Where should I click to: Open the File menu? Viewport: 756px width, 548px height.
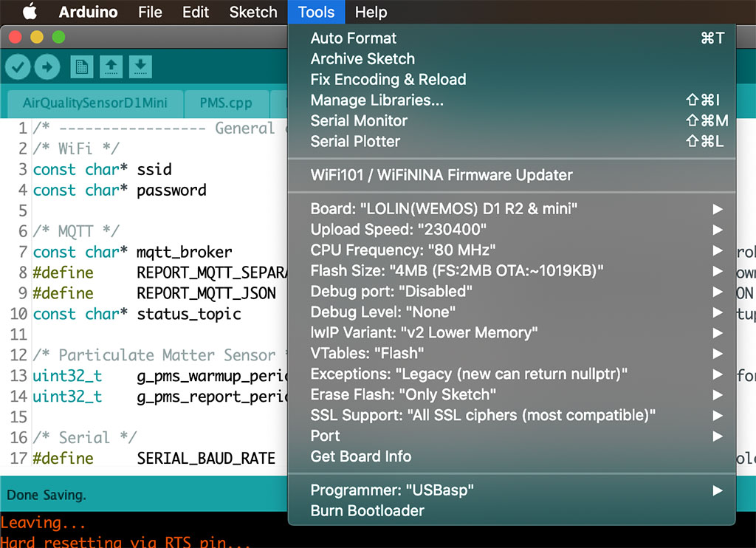[x=150, y=12]
